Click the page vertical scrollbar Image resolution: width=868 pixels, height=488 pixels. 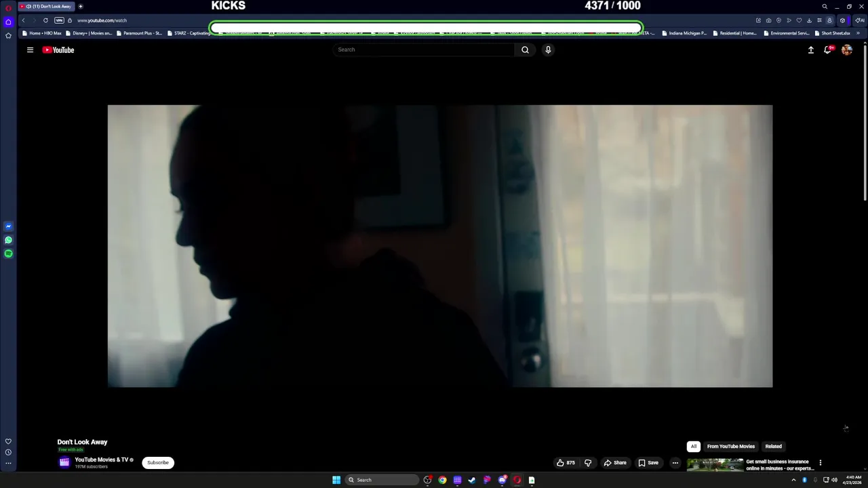[865, 122]
